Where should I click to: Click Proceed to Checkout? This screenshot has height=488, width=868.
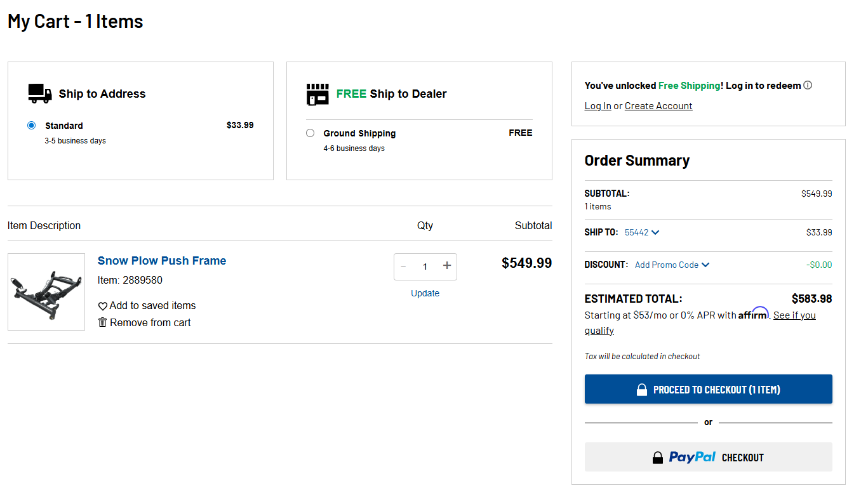(x=708, y=389)
